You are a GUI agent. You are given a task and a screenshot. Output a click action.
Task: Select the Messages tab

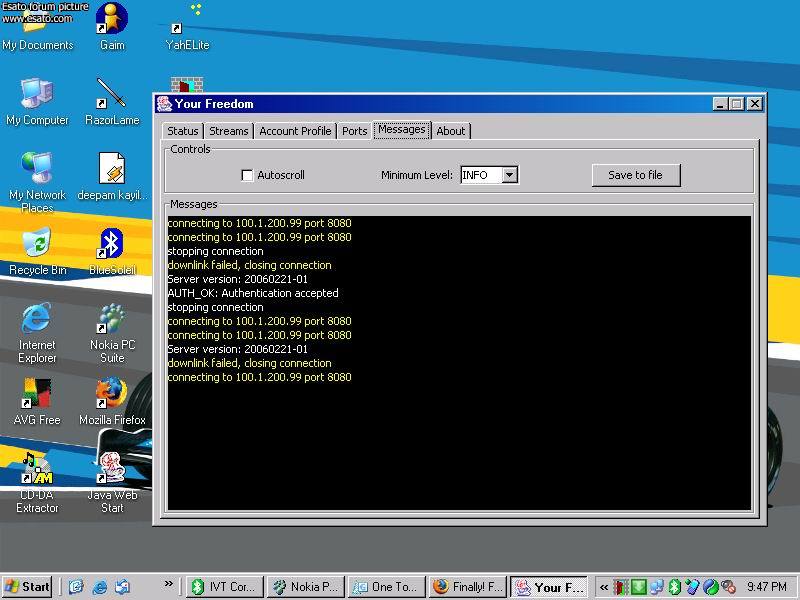coord(402,130)
